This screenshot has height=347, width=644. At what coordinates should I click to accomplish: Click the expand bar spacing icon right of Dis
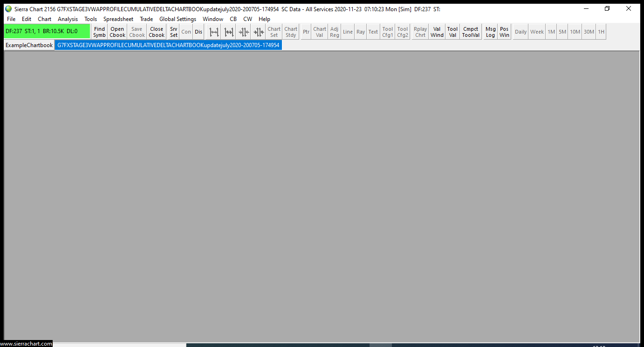pos(214,32)
